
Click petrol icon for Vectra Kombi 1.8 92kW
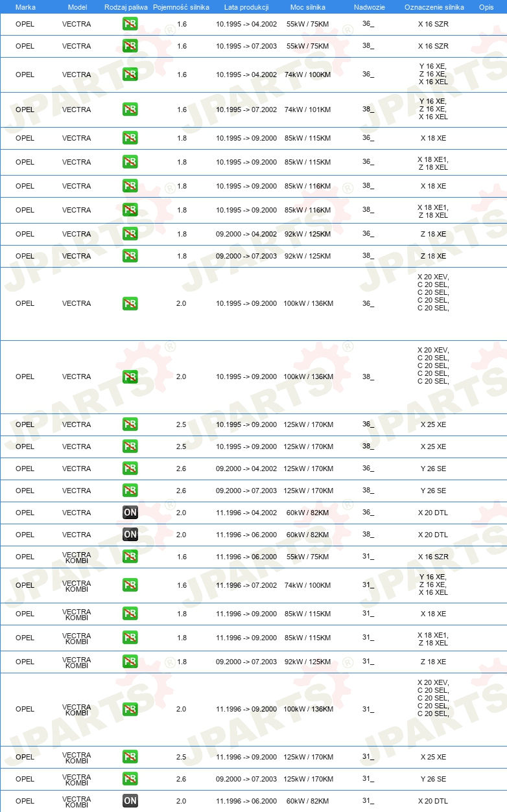coord(130,662)
